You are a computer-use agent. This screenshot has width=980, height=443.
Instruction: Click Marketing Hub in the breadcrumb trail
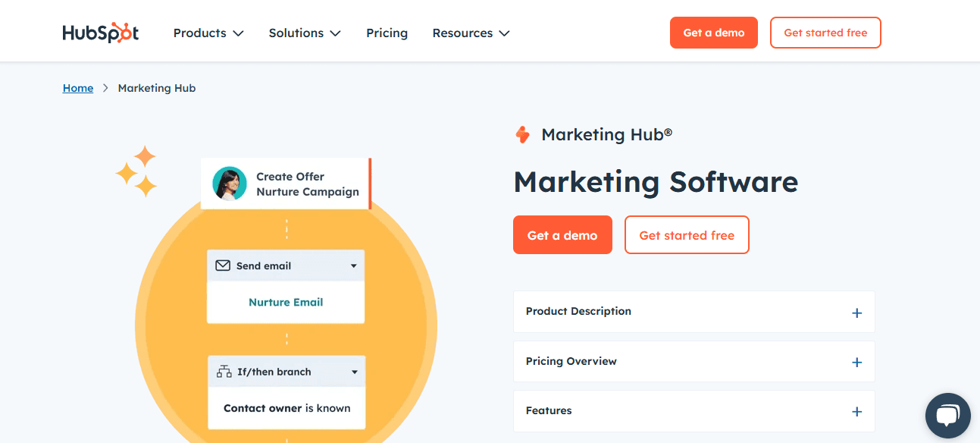tap(156, 87)
